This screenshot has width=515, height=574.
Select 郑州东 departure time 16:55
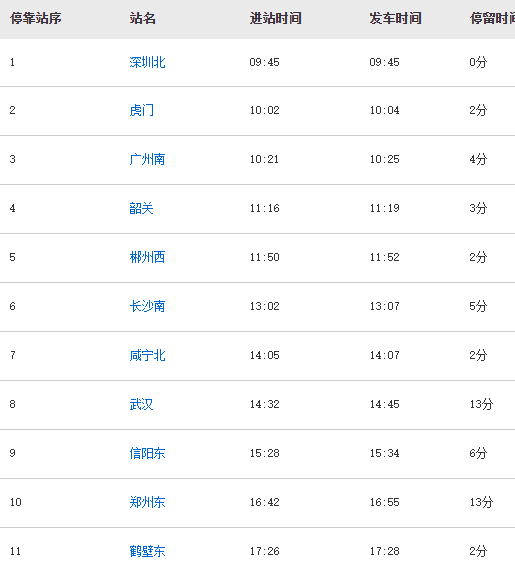click(384, 502)
